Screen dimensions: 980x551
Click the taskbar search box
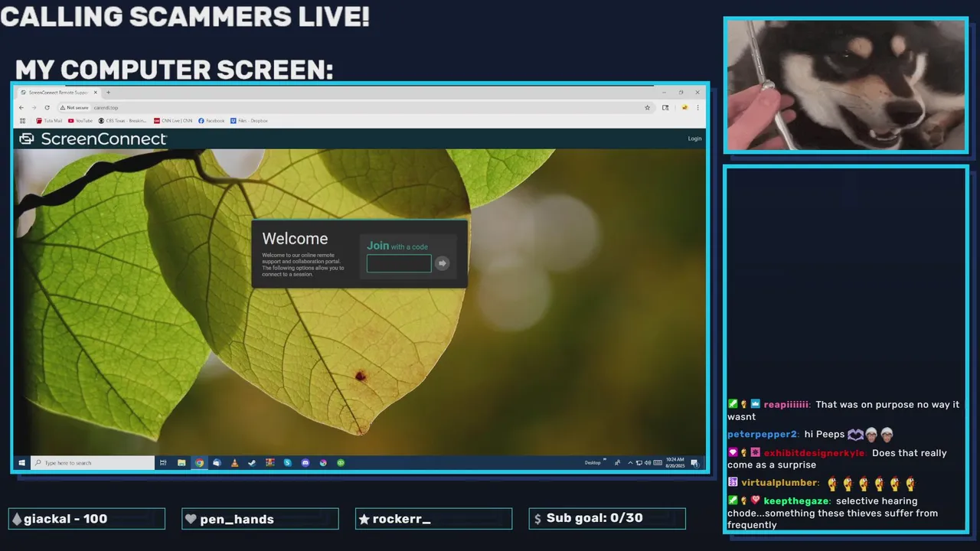(x=93, y=463)
